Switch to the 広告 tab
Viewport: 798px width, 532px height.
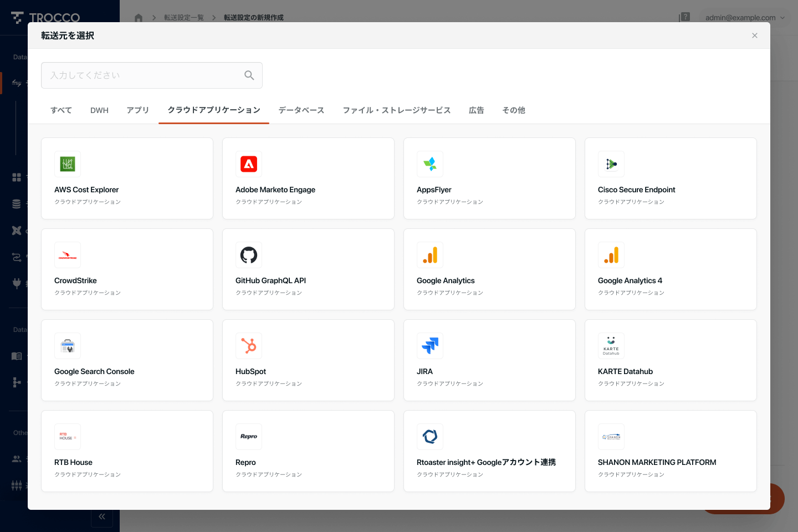tap(476, 110)
